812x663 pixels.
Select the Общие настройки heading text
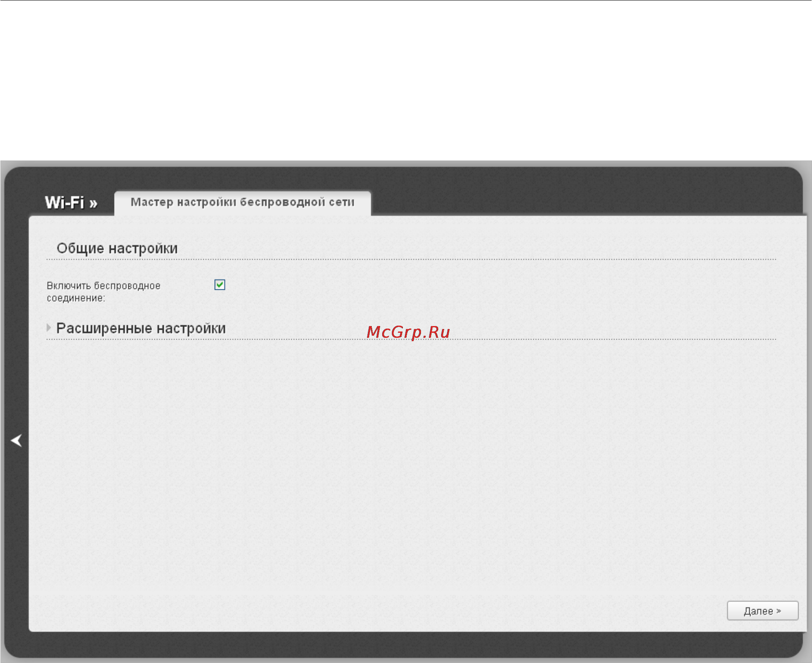117,248
